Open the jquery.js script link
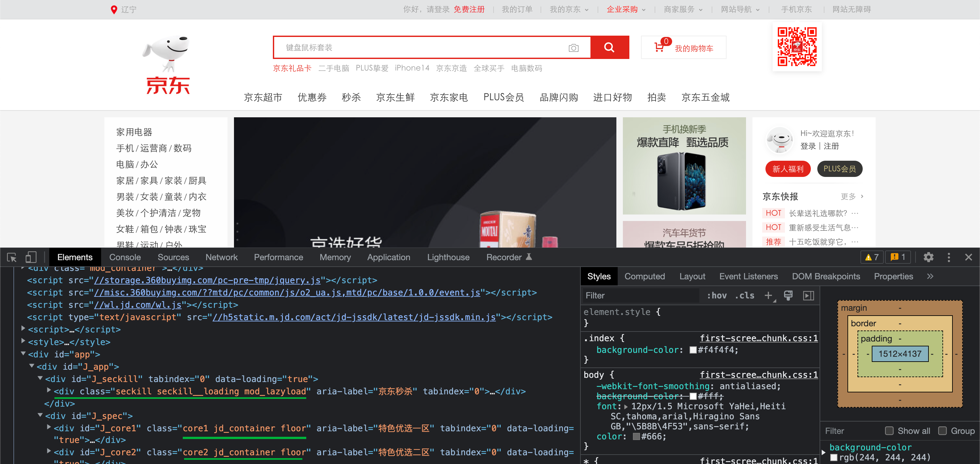Image resolution: width=980 pixels, height=464 pixels. (207, 280)
